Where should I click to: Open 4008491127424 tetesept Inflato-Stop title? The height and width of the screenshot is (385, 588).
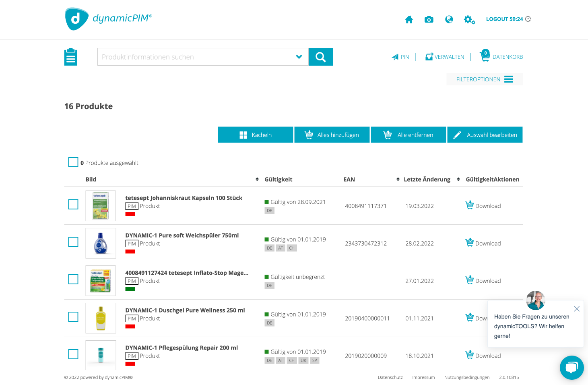click(x=187, y=273)
